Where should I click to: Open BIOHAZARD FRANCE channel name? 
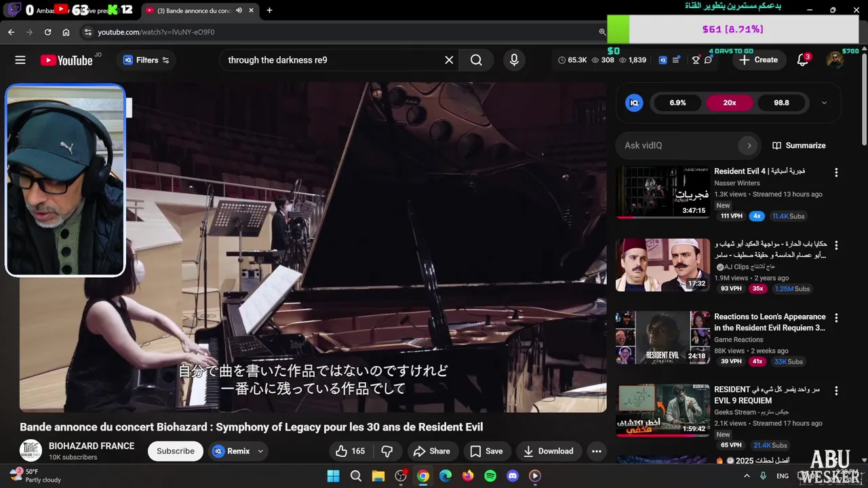[x=92, y=446]
